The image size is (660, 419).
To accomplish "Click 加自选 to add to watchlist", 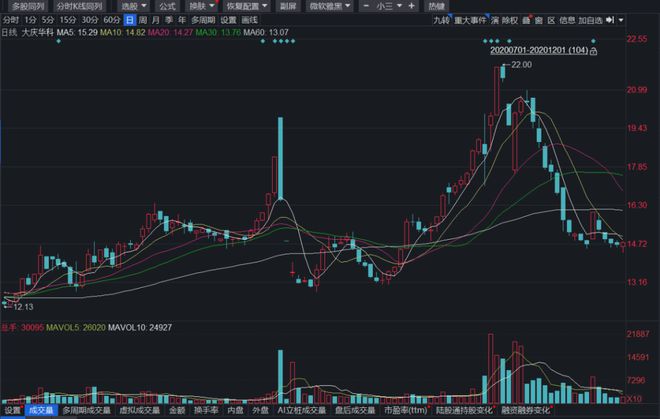I will (591, 20).
